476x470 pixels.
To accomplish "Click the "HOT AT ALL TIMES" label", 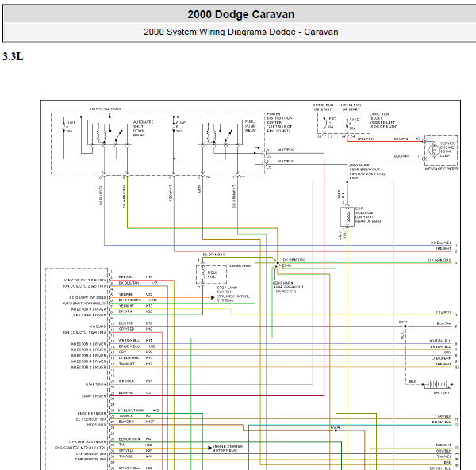I will pyautogui.click(x=106, y=109).
